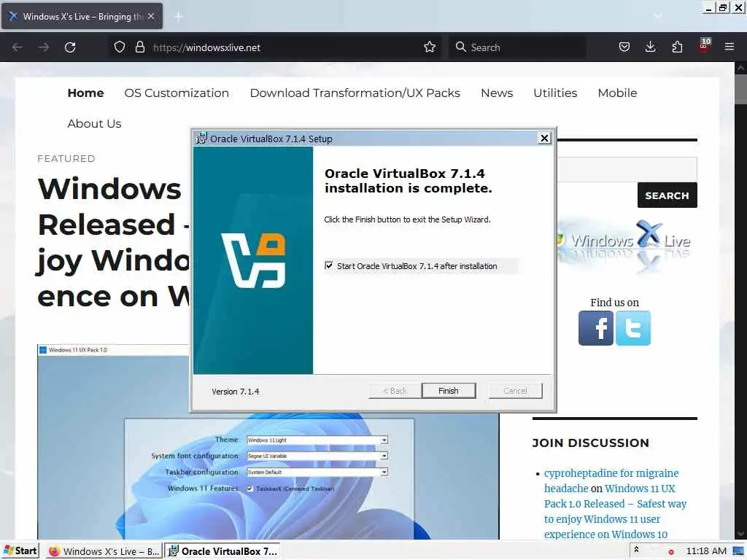Image resolution: width=747 pixels, height=560 pixels.
Task: Open the Downloads panel
Action: click(650, 47)
